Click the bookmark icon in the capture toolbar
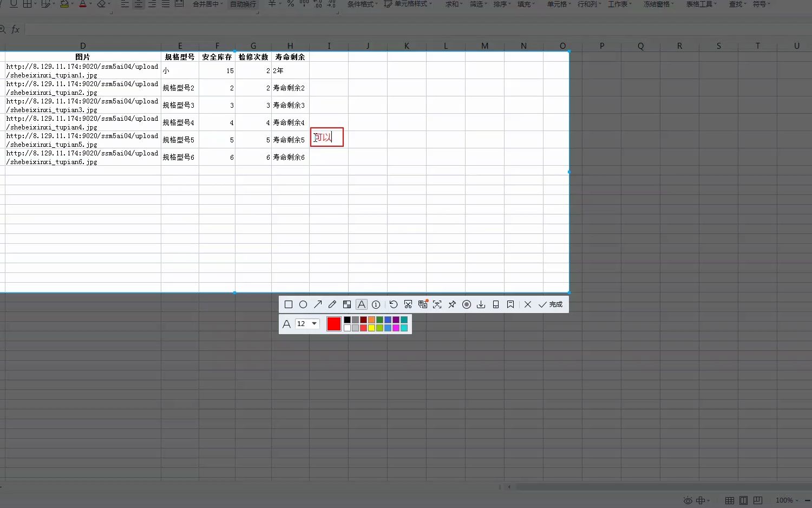 point(510,304)
